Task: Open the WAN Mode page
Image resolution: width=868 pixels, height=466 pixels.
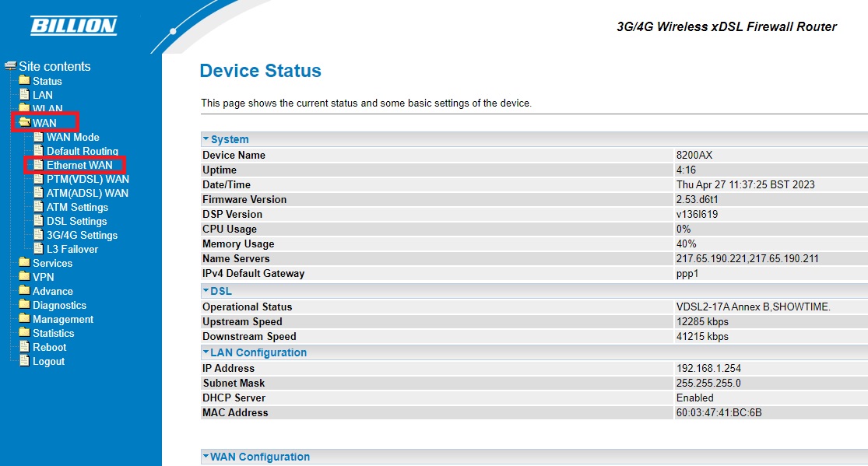Action: point(73,137)
